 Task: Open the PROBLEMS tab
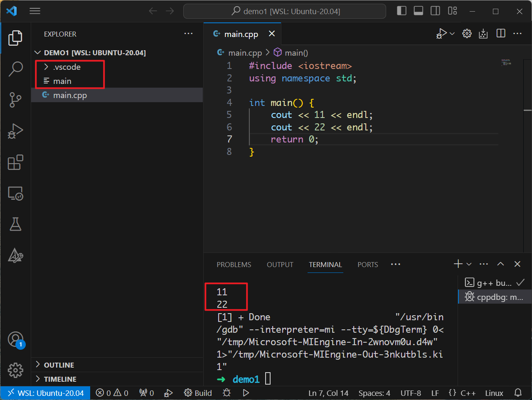234,265
